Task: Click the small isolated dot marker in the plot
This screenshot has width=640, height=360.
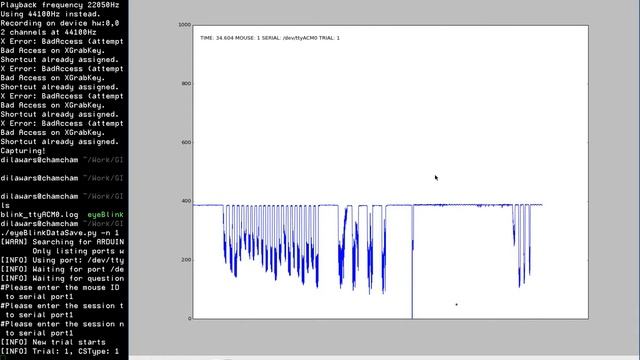Action: [x=456, y=304]
